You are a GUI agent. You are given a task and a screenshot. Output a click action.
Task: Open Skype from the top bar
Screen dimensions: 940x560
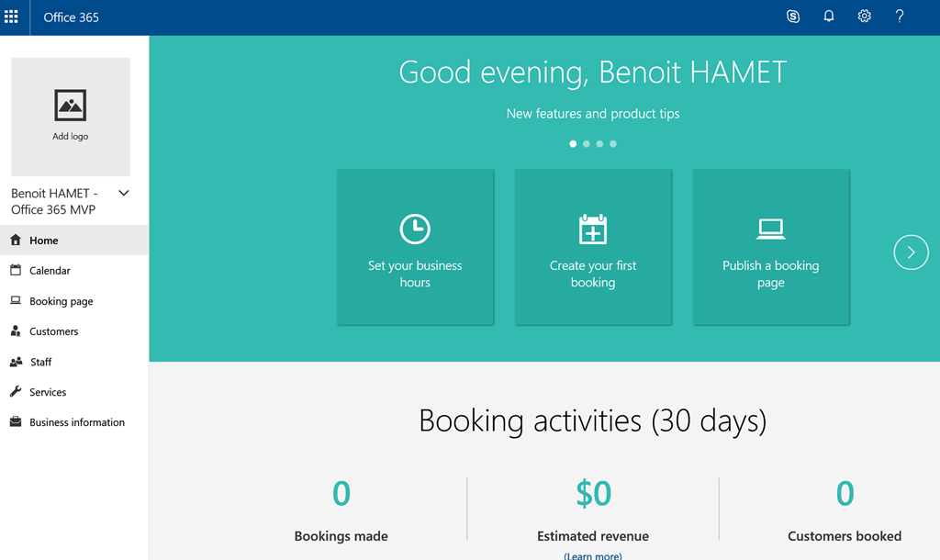tap(793, 17)
